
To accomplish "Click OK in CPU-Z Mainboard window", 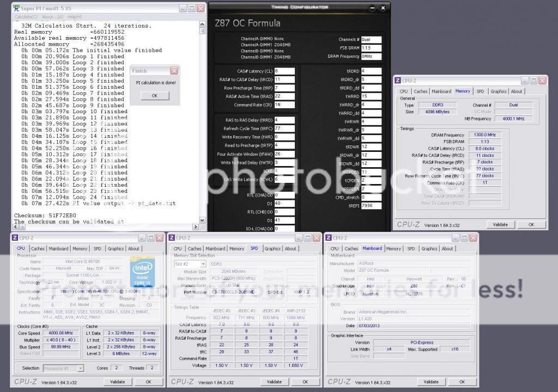I will 462,382.
